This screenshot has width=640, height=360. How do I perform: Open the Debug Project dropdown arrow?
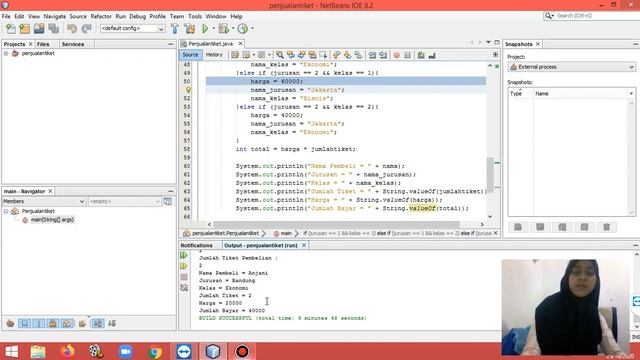click(233, 29)
